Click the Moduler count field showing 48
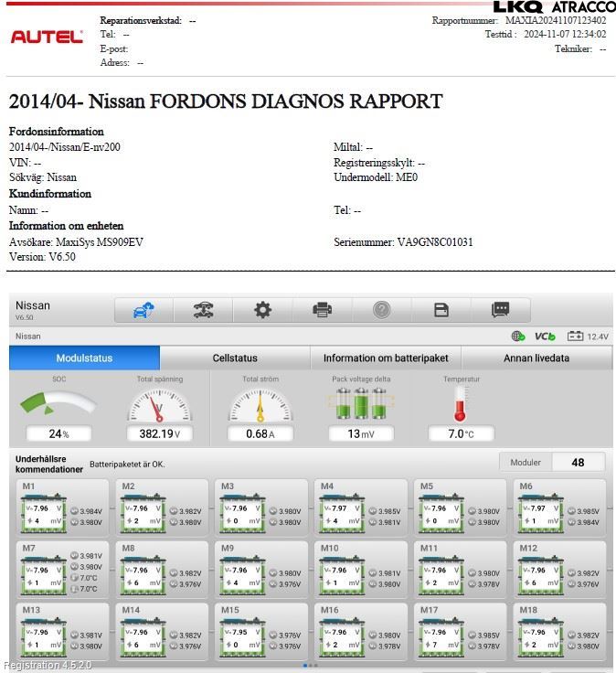The height and width of the screenshot is (673, 616). (x=578, y=463)
